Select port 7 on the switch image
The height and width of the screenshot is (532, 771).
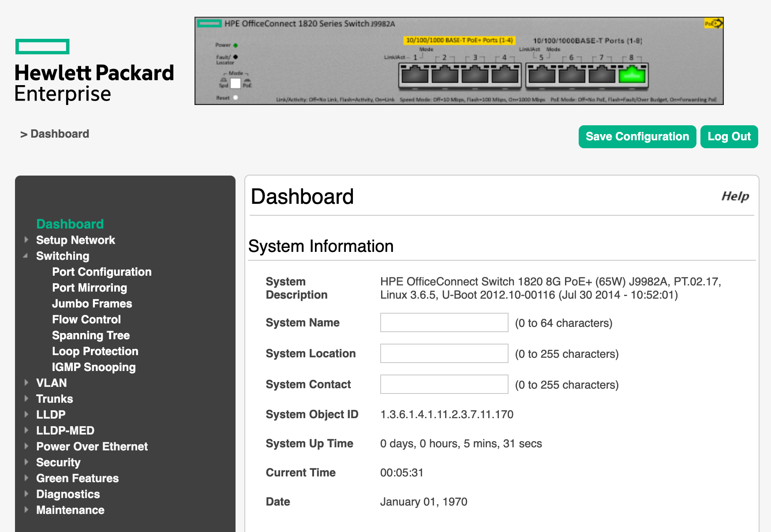(602, 74)
